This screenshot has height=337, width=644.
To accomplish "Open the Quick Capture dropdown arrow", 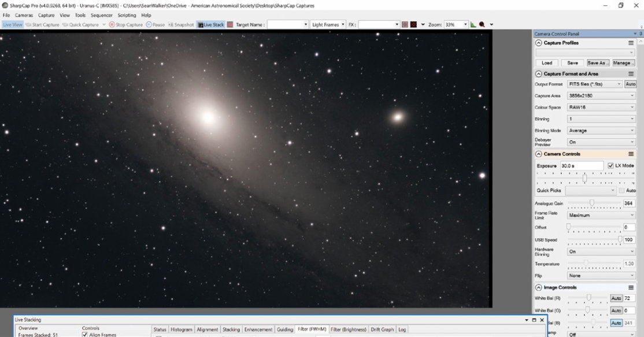I will [104, 25].
